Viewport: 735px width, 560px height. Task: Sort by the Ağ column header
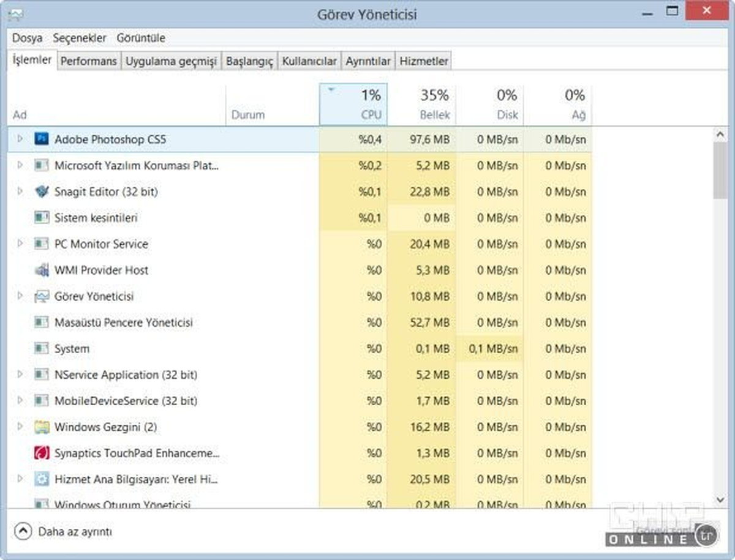point(557,104)
